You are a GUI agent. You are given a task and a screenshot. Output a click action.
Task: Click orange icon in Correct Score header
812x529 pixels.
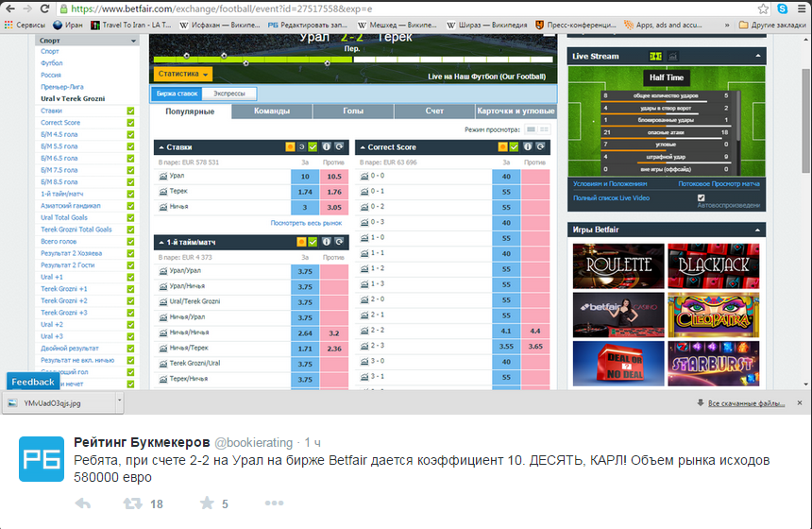[x=502, y=147]
